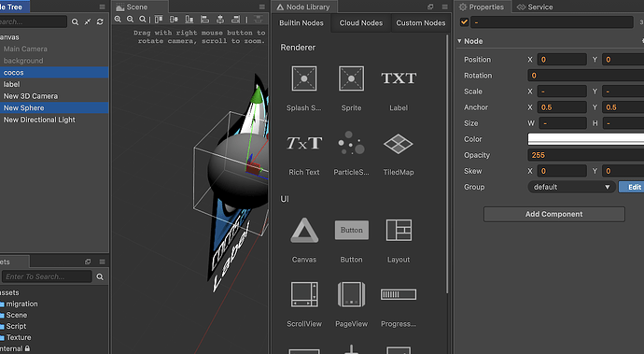This screenshot has width=644, height=354.
Task: Open the white Color swatch picker
Action: 586,139
